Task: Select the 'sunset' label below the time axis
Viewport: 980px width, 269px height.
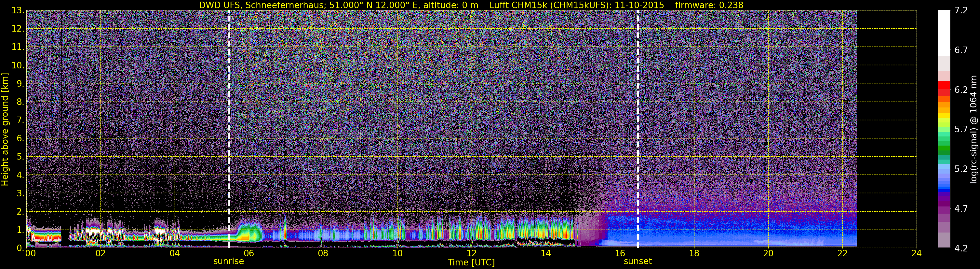Action: coord(638,262)
